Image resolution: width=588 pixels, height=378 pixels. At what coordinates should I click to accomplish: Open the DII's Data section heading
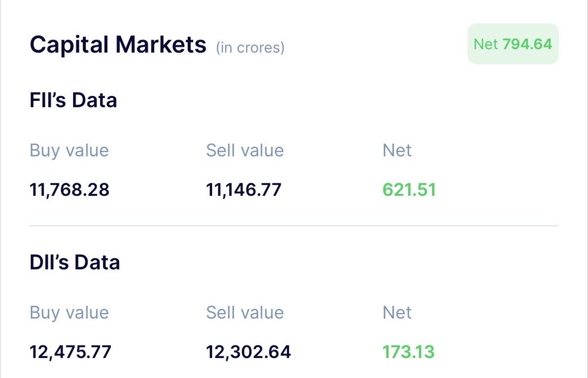75,262
